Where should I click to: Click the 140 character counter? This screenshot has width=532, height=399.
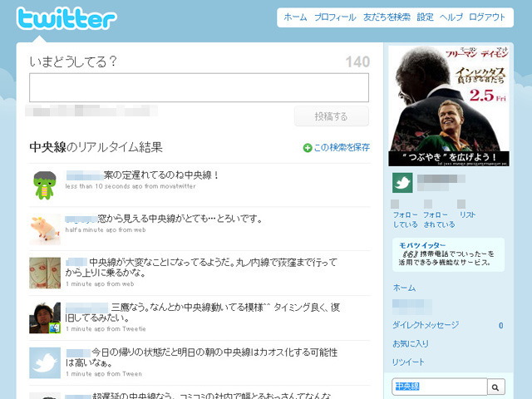click(x=357, y=62)
